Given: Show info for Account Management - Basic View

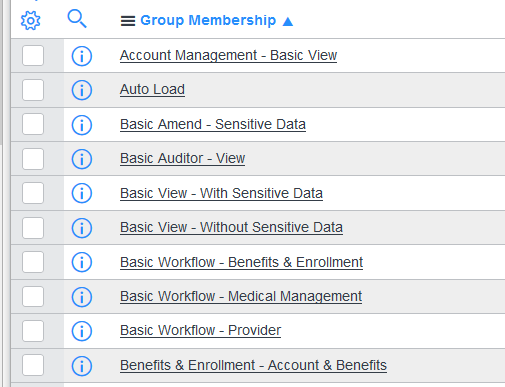Looking at the screenshot, I should 82,56.
